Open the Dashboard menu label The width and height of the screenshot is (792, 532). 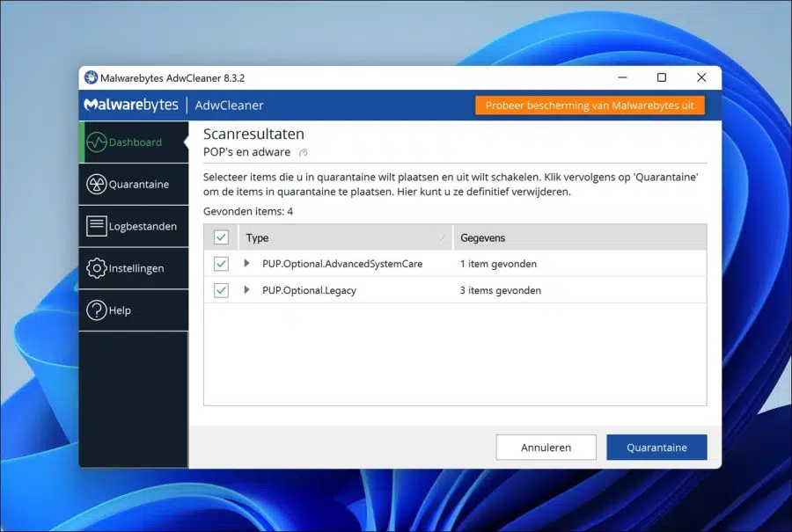[136, 142]
